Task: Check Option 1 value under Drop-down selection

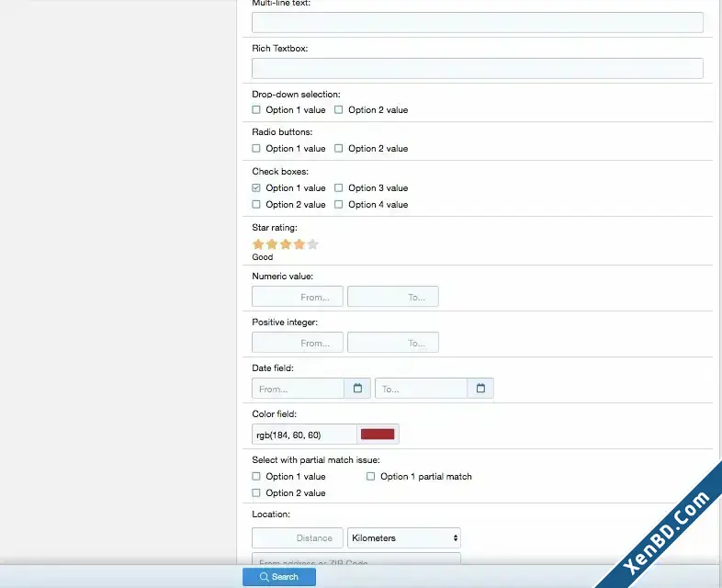Action: tap(256, 109)
